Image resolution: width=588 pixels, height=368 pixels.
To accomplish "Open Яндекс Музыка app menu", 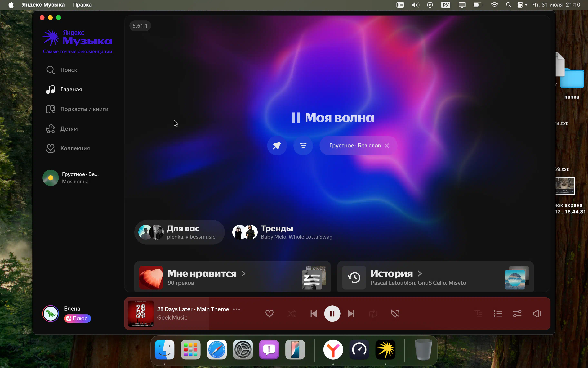I will 43,5.
